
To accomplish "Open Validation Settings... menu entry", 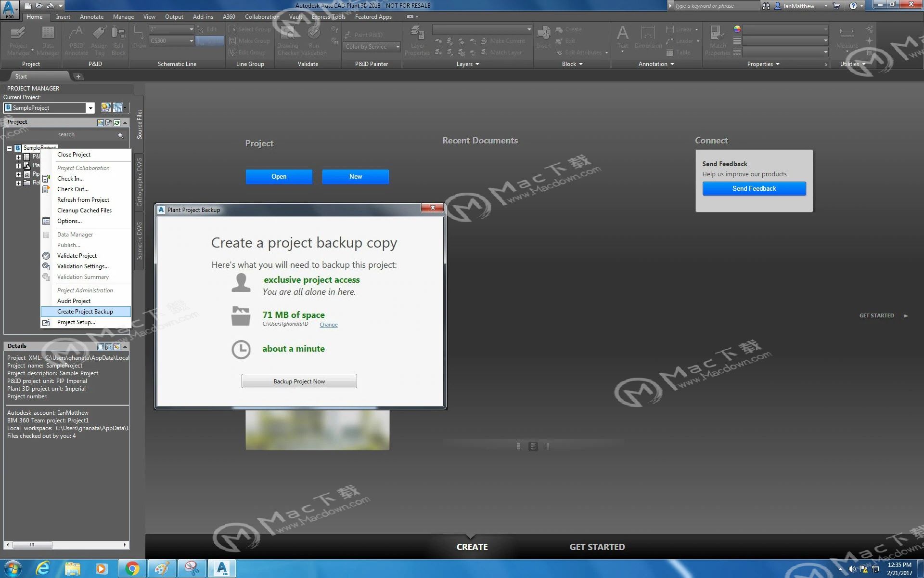I will (86, 266).
